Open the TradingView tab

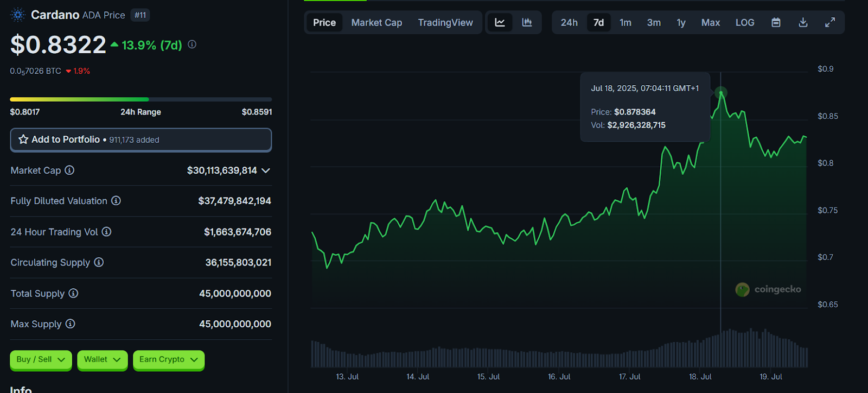click(x=445, y=22)
